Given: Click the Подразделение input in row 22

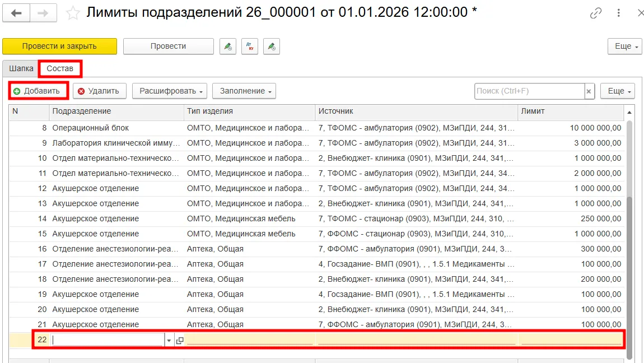Looking at the screenshot, I should 108,339.
